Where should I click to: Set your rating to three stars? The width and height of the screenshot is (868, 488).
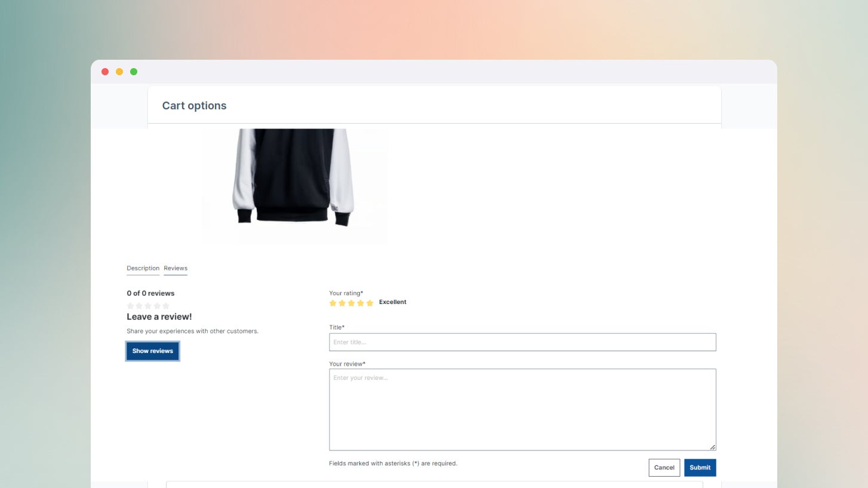[x=351, y=303]
